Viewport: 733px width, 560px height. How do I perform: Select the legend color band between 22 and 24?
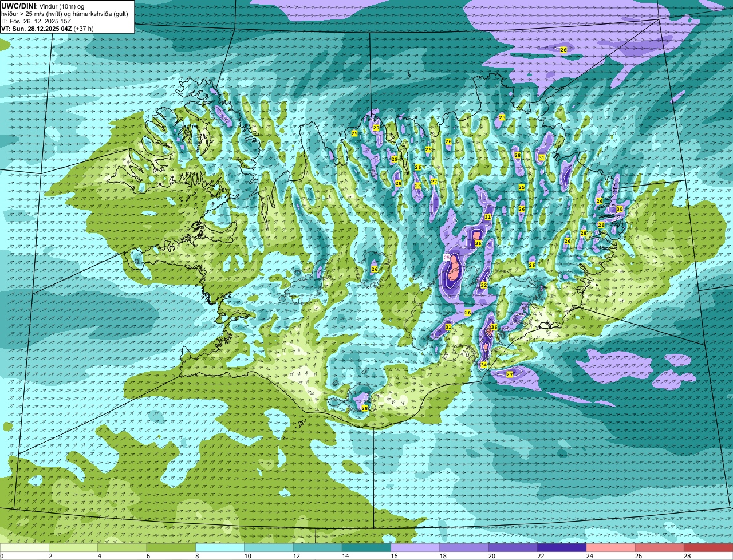click(562, 547)
